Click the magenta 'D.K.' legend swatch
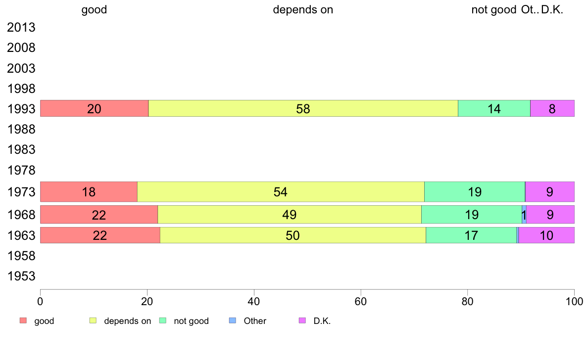The width and height of the screenshot is (588, 364). 302,320
